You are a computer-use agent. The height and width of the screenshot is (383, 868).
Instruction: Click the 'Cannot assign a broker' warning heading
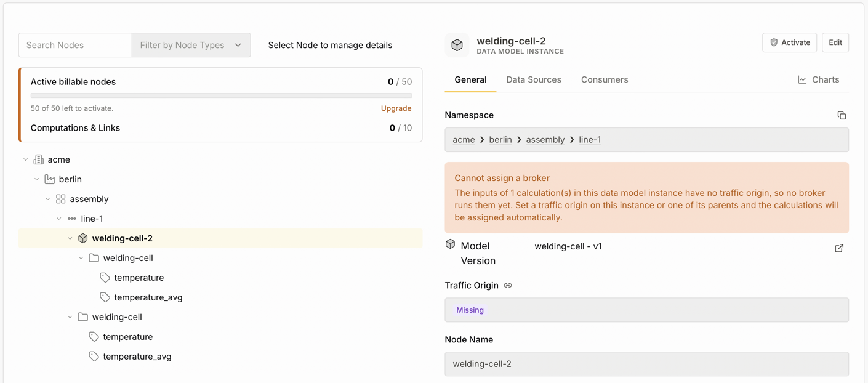pos(502,178)
